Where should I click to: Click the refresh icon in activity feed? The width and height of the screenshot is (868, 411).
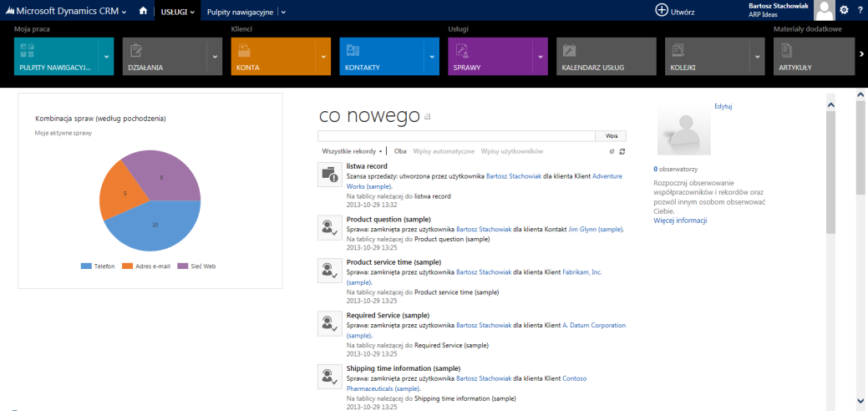[x=622, y=151]
